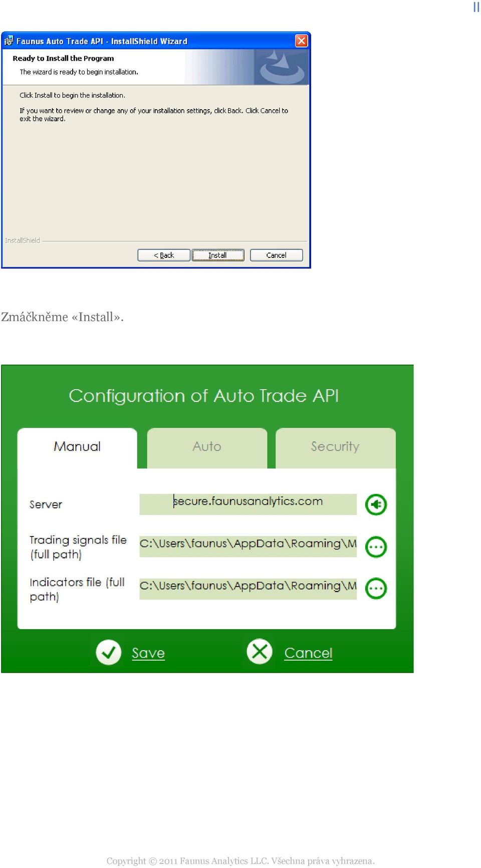The width and height of the screenshot is (481, 868).
Task: Click the 'Indicators file (full path)' label
Action: click(x=77, y=589)
